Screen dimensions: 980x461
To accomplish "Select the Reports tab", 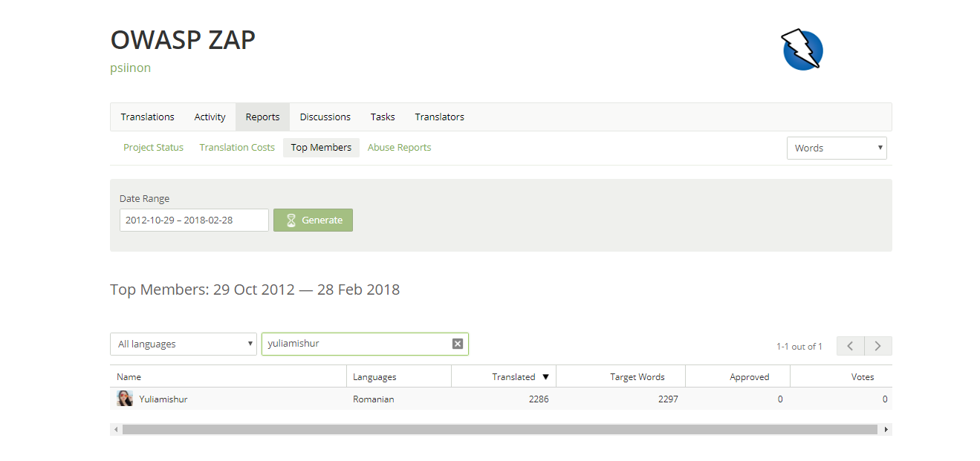I will 262,117.
